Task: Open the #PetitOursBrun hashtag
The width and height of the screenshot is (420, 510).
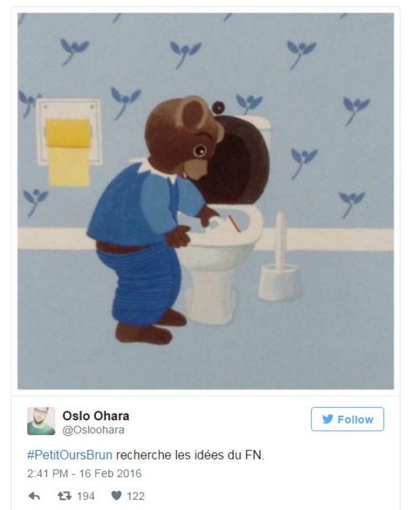Action: [70, 455]
